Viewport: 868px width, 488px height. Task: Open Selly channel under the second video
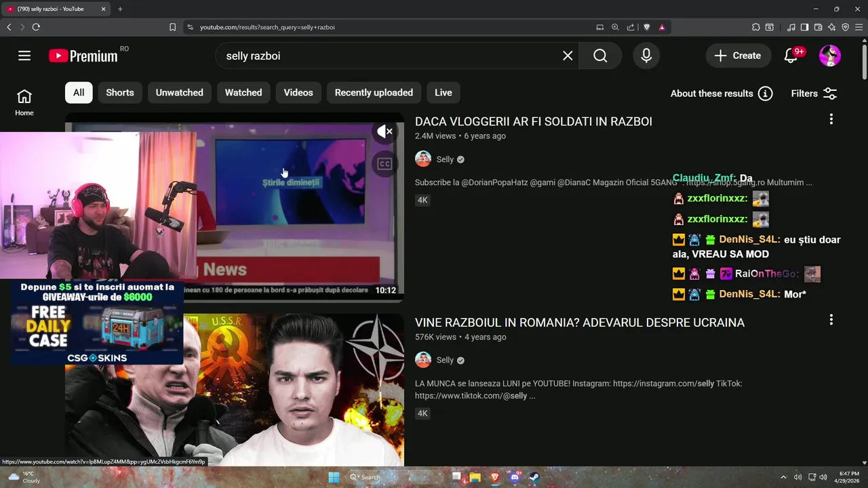click(x=445, y=360)
